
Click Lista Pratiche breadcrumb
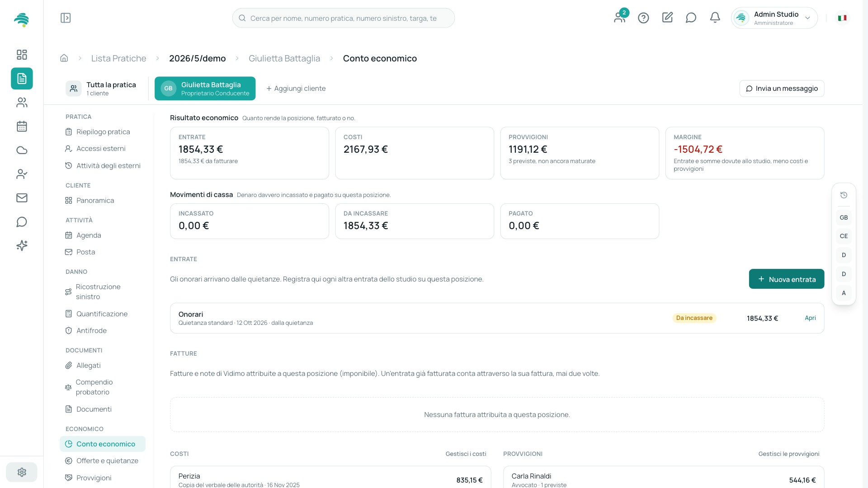[x=118, y=58]
